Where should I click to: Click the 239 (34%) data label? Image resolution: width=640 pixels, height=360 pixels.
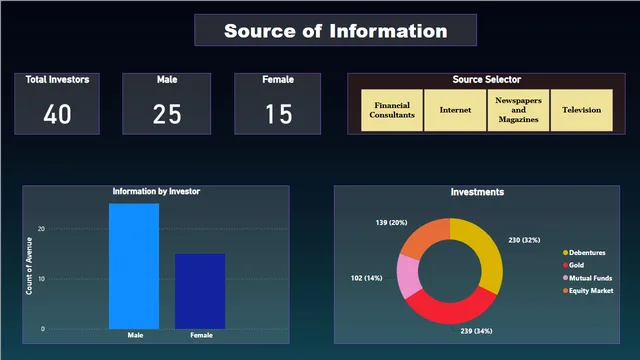tap(476, 331)
